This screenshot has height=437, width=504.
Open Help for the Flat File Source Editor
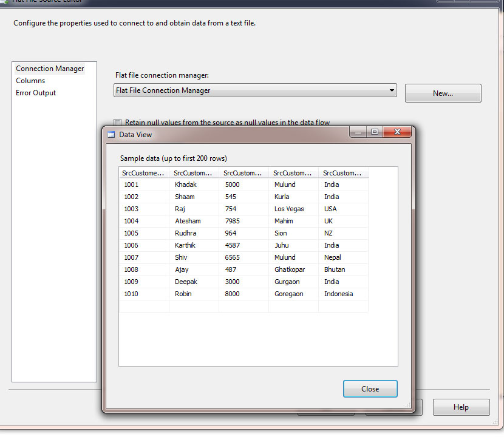461,407
